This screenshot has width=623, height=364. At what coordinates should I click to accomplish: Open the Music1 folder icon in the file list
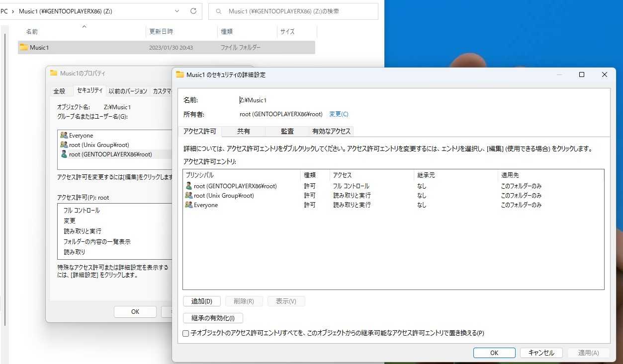(x=23, y=47)
